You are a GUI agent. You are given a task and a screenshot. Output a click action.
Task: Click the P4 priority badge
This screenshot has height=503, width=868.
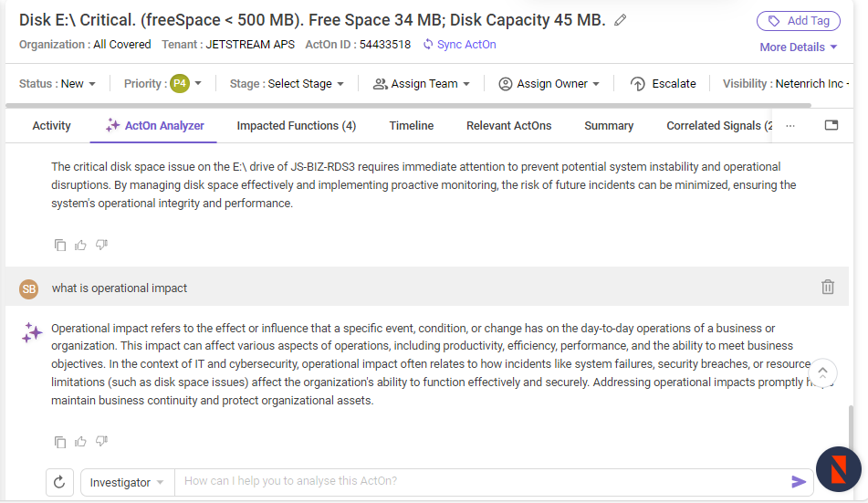tap(180, 84)
